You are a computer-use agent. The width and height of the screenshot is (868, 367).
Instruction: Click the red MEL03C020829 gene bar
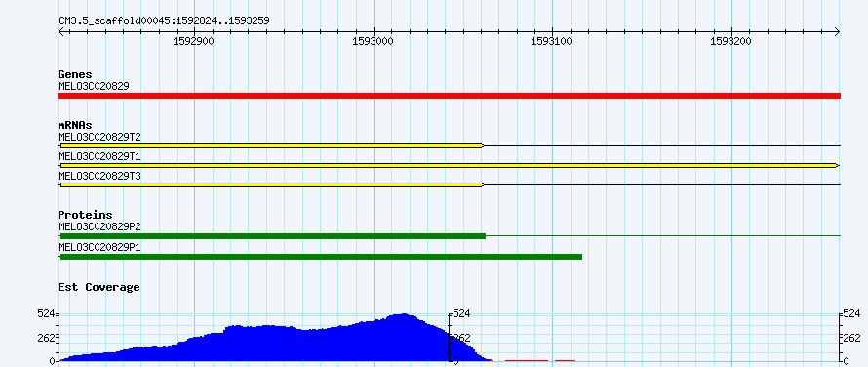449,96
